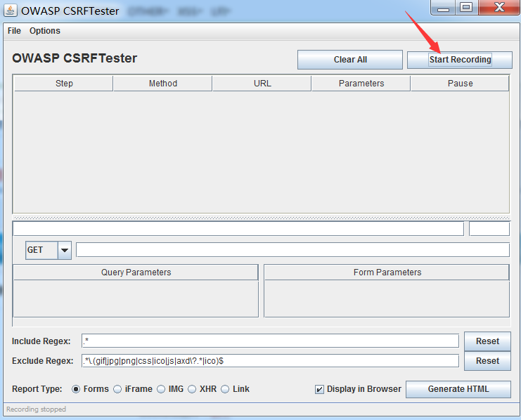Click the URL column header
Viewport: 521px width, 420px height.
coord(262,84)
